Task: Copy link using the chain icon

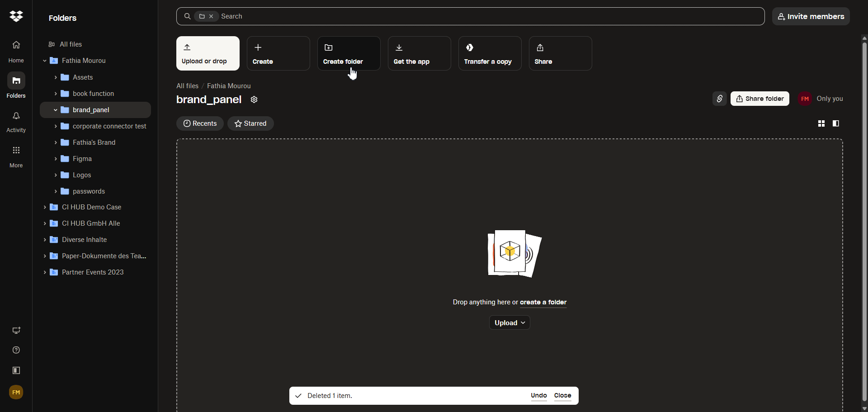Action: coord(719,99)
